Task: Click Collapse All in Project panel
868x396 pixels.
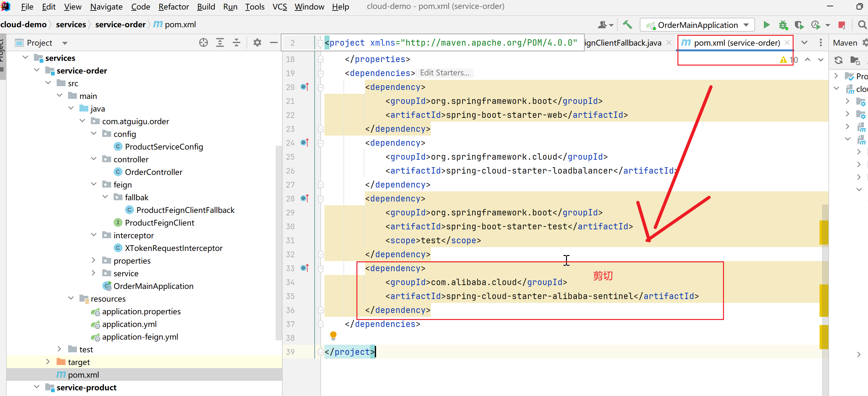Action: [x=236, y=43]
